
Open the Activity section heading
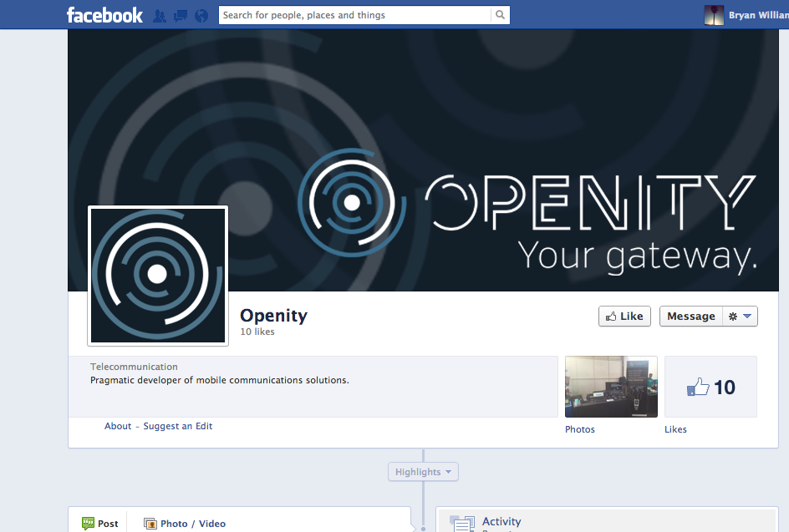(x=501, y=521)
